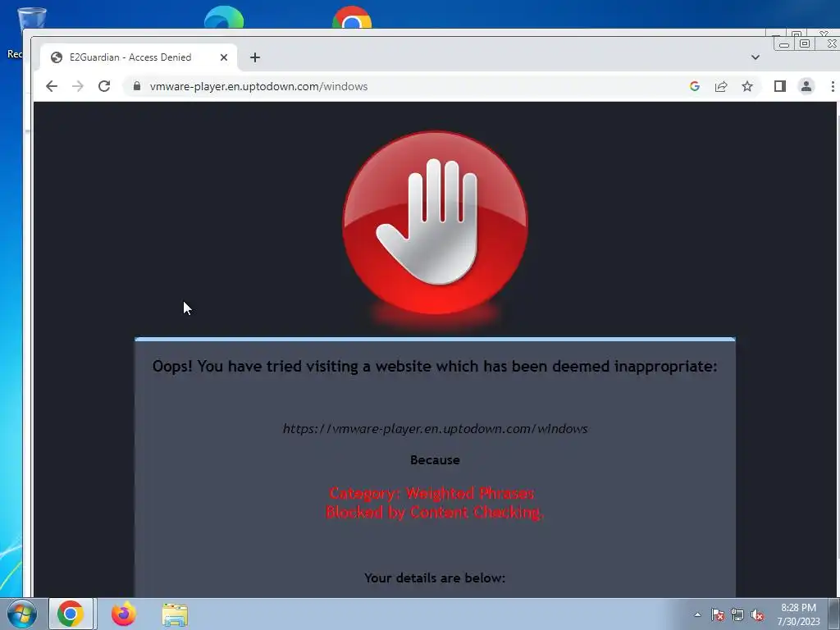The image size is (840, 630).
Task: Click Chrome in the taskbar
Action: pos(71,614)
